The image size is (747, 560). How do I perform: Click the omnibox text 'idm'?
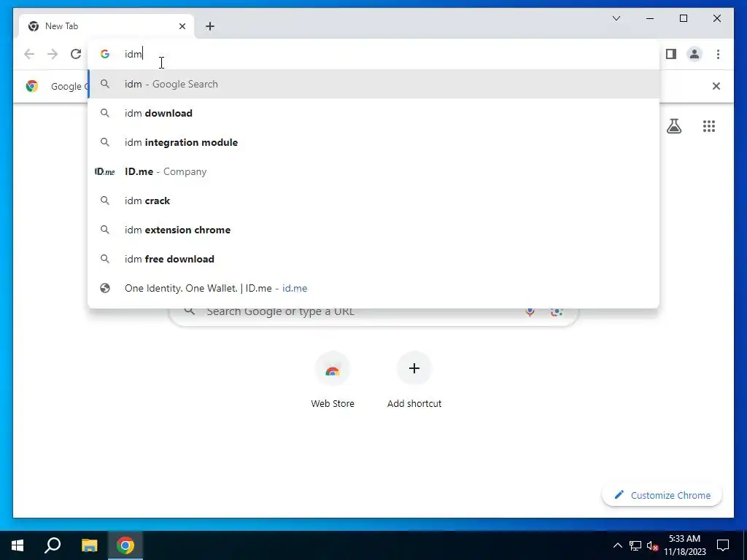click(133, 54)
